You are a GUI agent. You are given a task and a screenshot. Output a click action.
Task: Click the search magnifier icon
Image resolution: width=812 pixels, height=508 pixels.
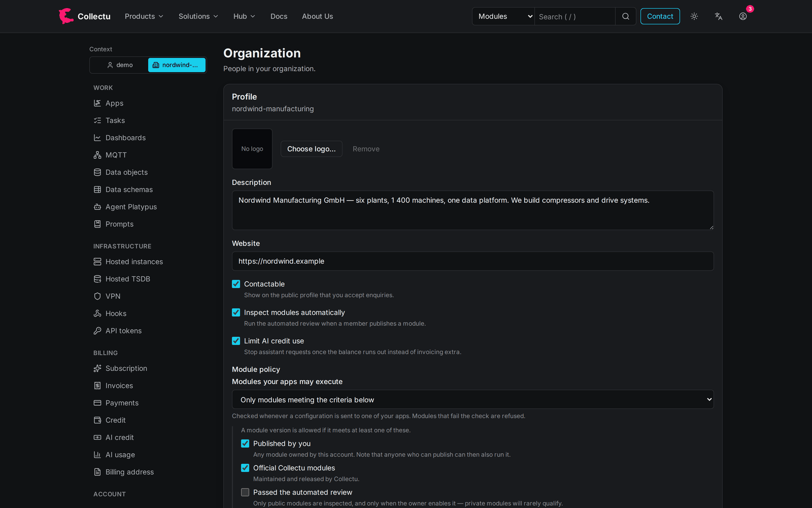(x=626, y=16)
